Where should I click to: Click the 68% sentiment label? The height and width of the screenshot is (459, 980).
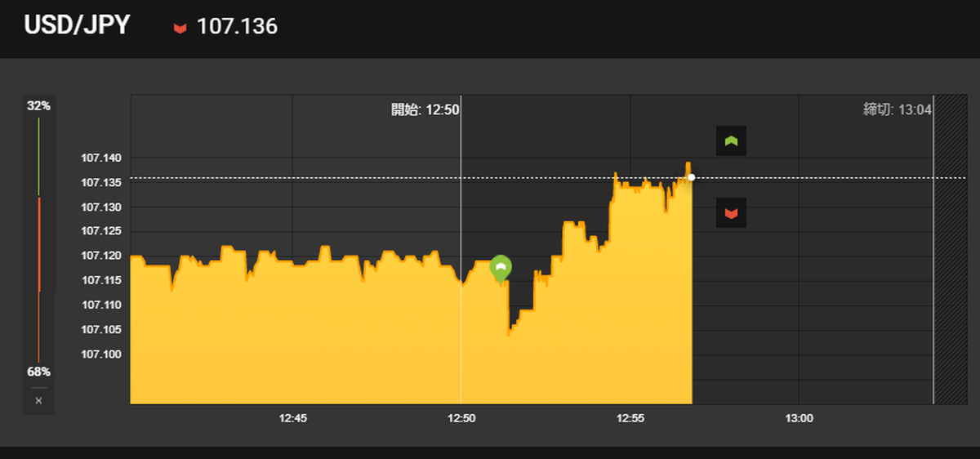(38, 372)
